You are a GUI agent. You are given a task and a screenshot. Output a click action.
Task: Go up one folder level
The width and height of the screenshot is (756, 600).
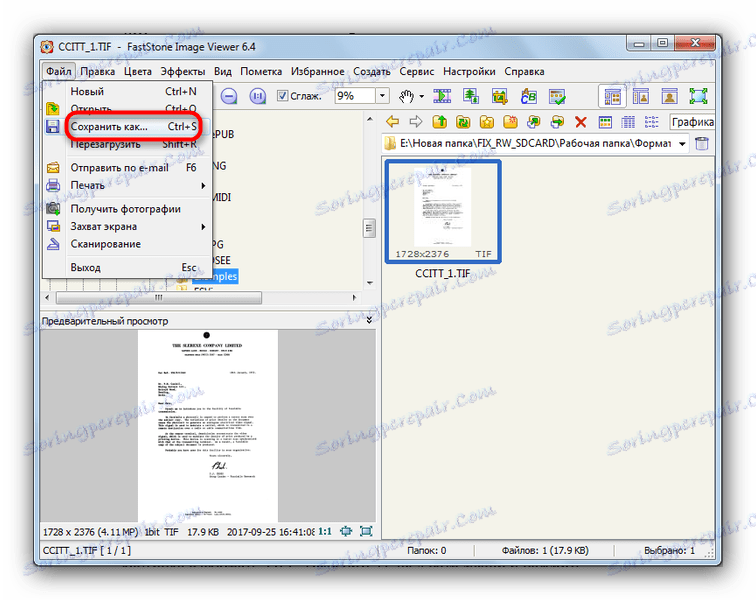click(439, 122)
